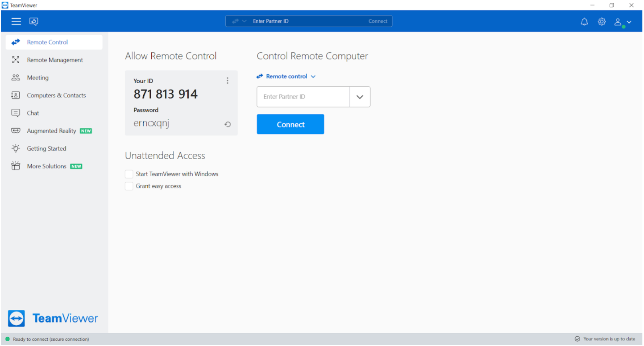Click the up-to-date version checkmark icon
This screenshot has height=346, width=644.
pyautogui.click(x=577, y=339)
